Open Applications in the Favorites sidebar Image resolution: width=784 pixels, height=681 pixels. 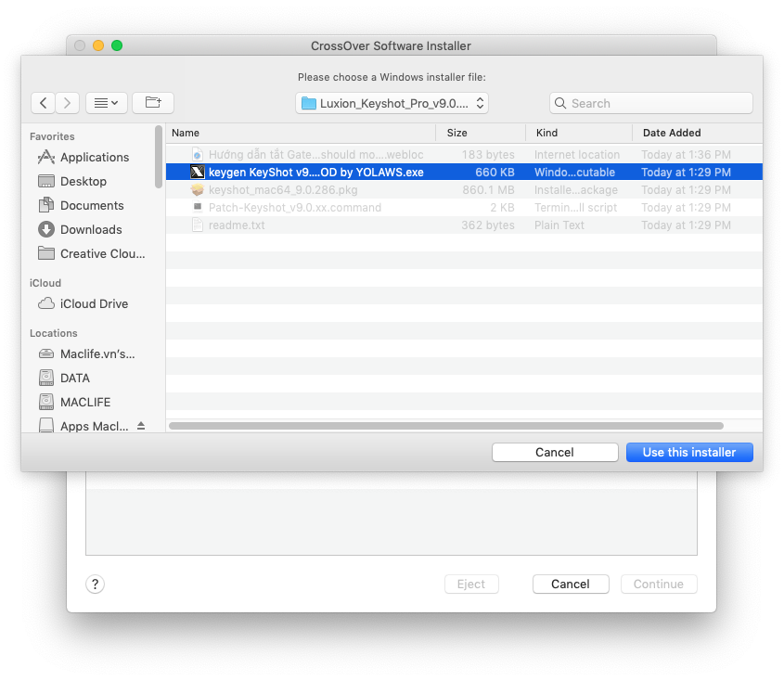click(x=94, y=157)
